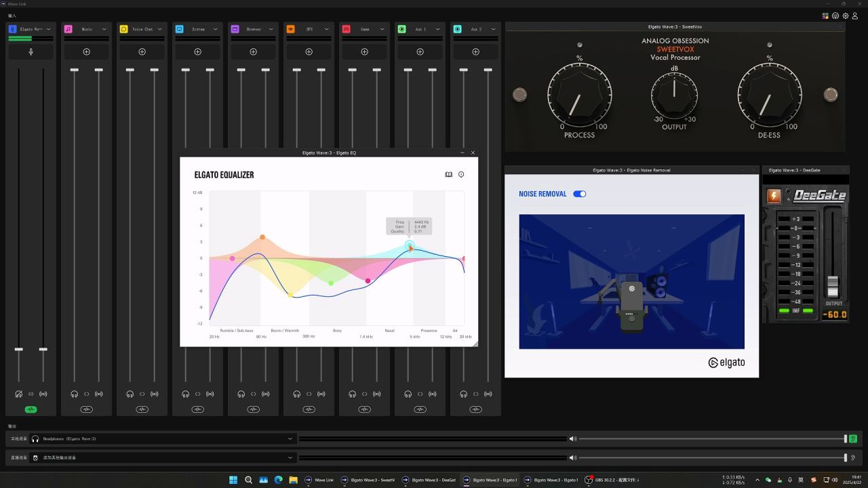Toggle link faders on Voice Chat channel
Image resolution: width=868 pixels, height=488 pixels.
(x=142, y=394)
